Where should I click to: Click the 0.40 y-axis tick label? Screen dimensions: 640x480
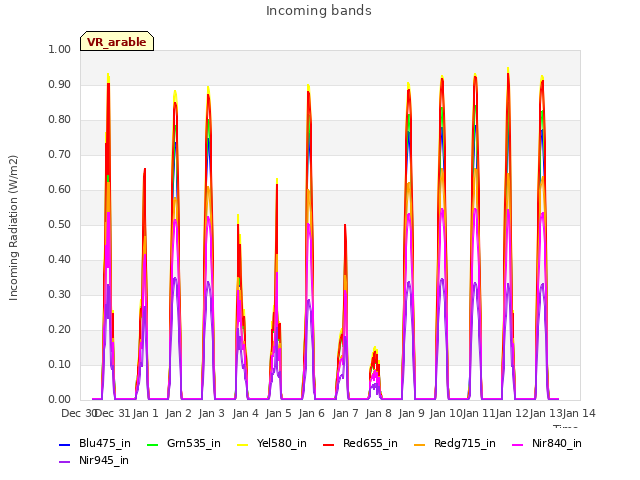[60, 260]
